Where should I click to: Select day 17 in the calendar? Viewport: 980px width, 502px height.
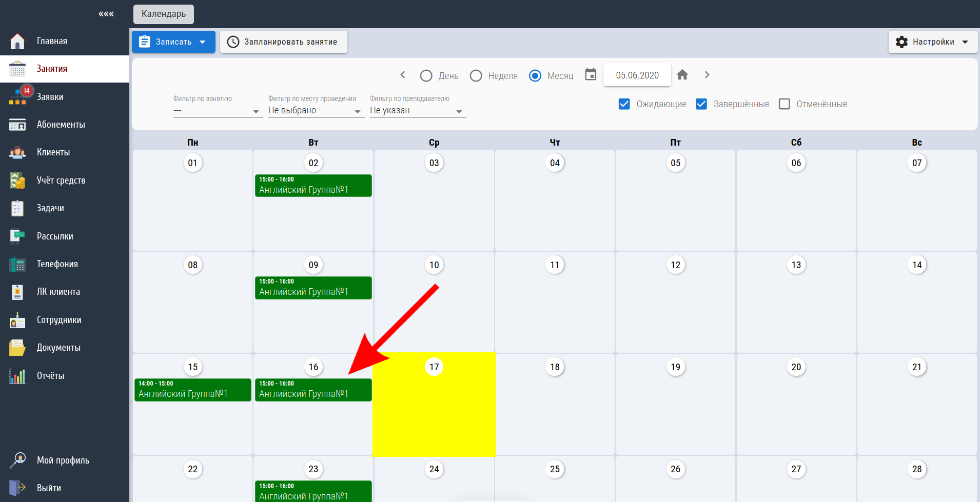click(434, 367)
